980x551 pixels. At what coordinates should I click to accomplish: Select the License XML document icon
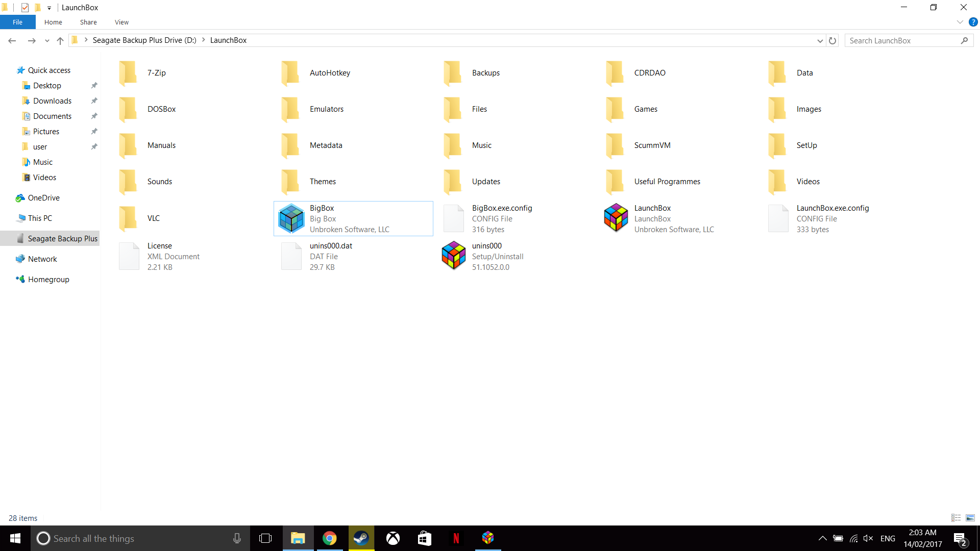(x=129, y=256)
